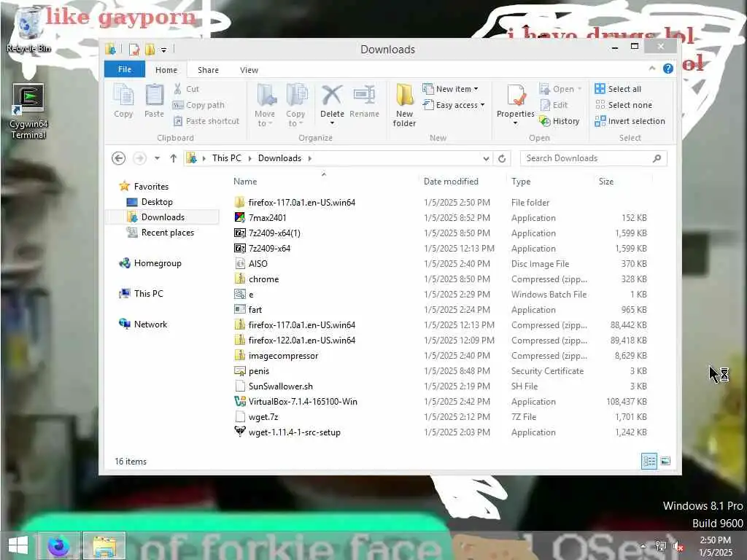Select the wget.7z file

pyautogui.click(x=440, y=416)
